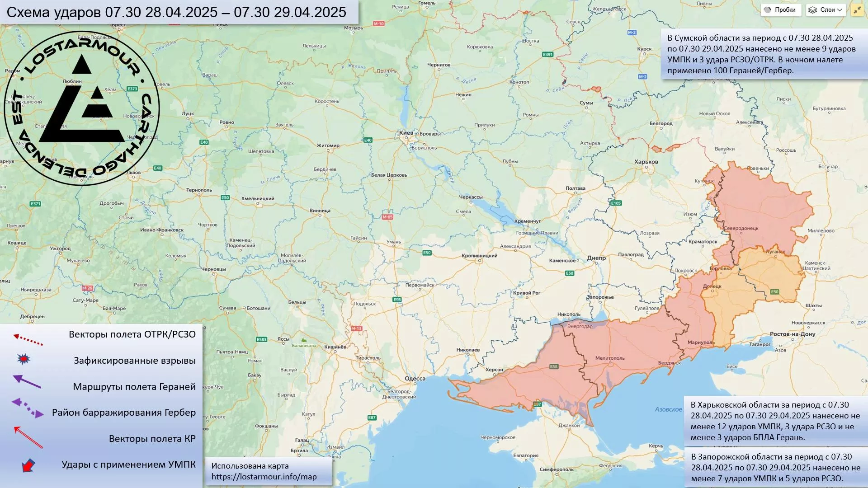
Task: Click the solid purple Герань route arrow
Action: click(x=27, y=382)
